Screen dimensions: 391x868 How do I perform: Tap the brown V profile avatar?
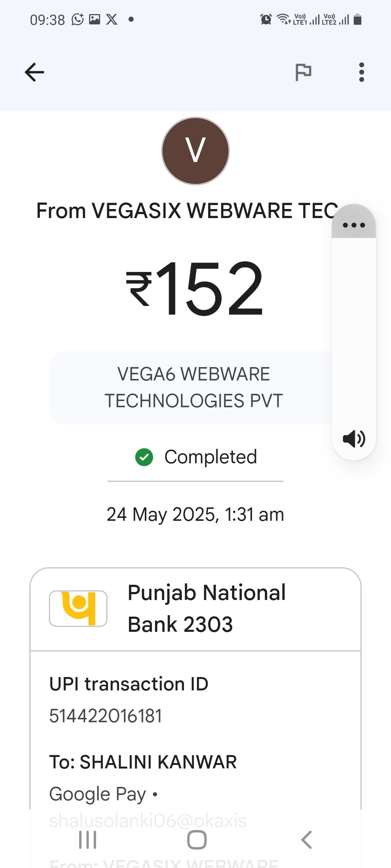195,151
